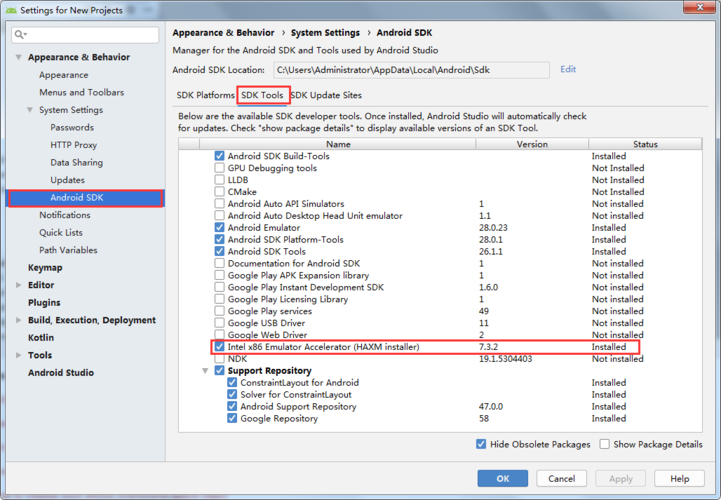Select Plugins in settings tree
This screenshot has height=500, width=721.
coord(44,303)
